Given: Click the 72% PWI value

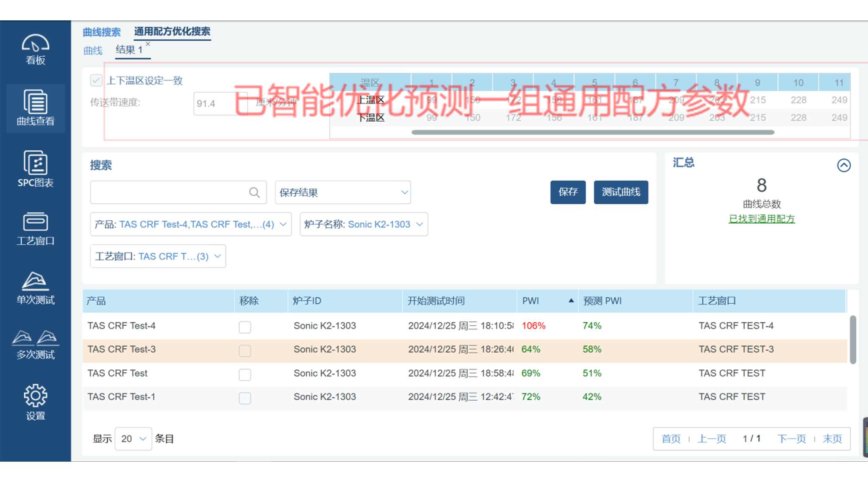Looking at the screenshot, I should (531, 397).
